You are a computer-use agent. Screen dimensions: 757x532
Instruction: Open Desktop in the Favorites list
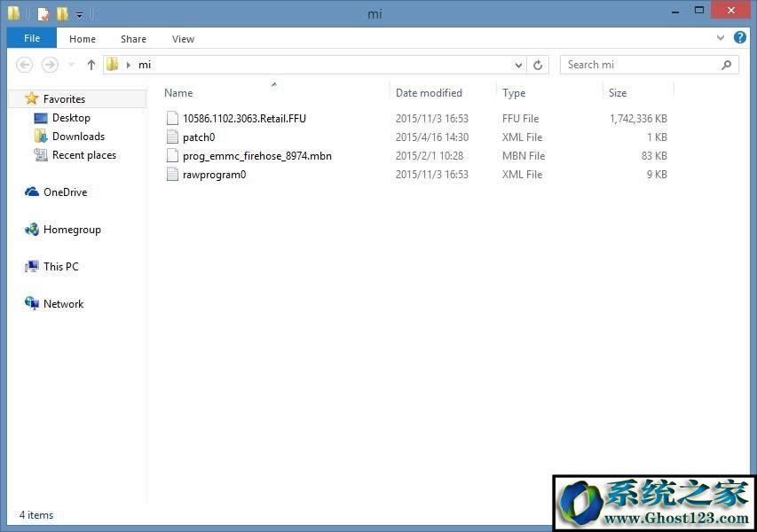tap(71, 118)
